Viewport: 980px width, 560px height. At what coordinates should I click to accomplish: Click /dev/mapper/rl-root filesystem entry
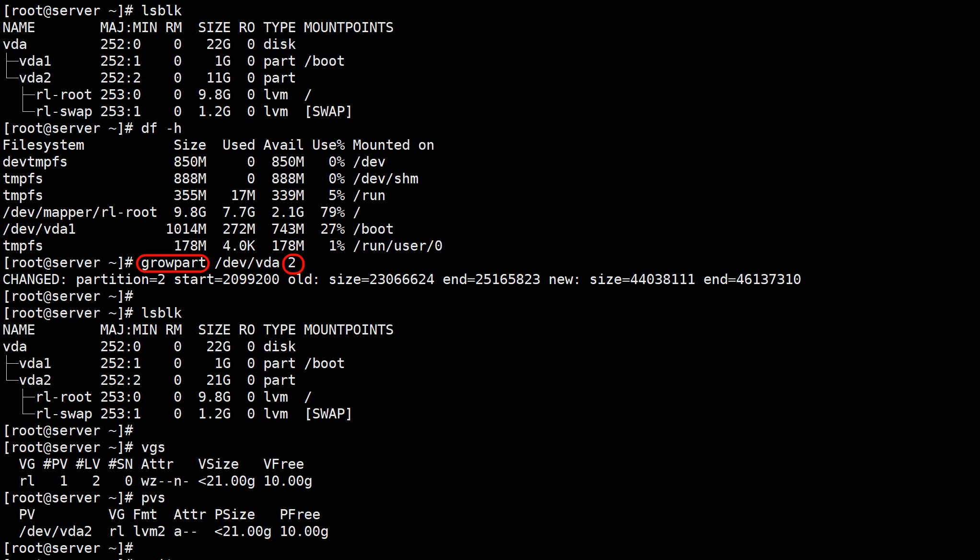pyautogui.click(x=80, y=212)
